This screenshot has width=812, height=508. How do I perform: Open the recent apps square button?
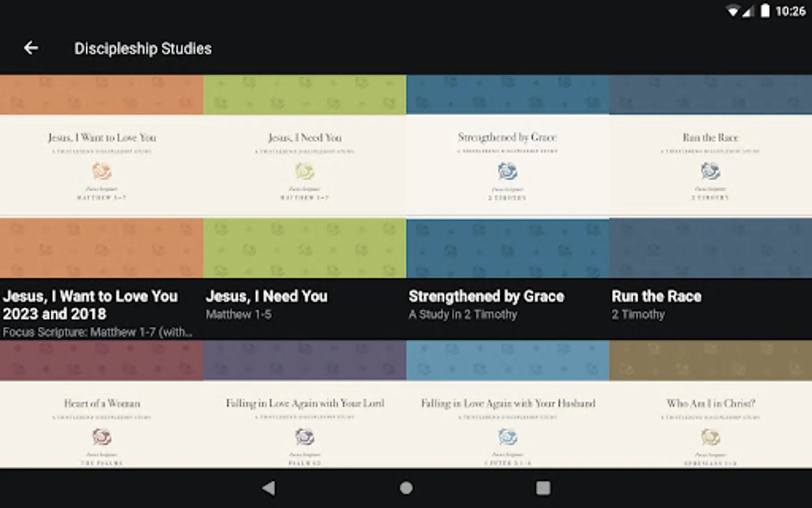(x=543, y=488)
